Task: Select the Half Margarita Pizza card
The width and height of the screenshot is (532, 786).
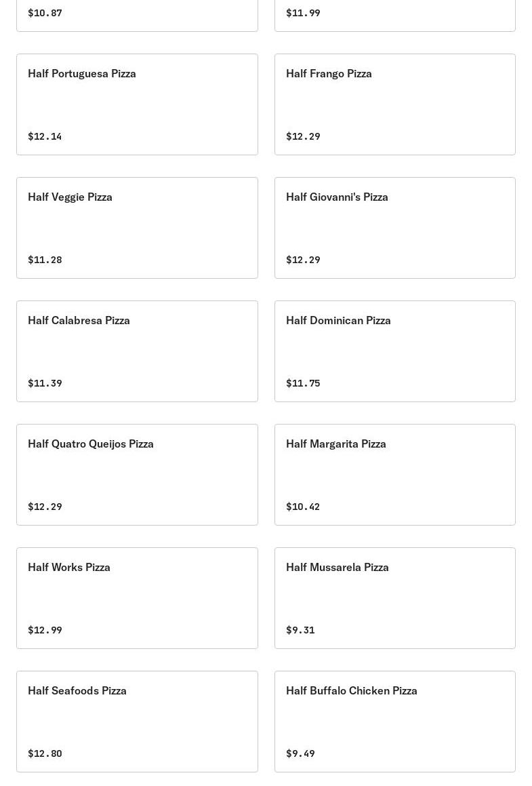Action: pyautogui.click(x=394, y=475)
